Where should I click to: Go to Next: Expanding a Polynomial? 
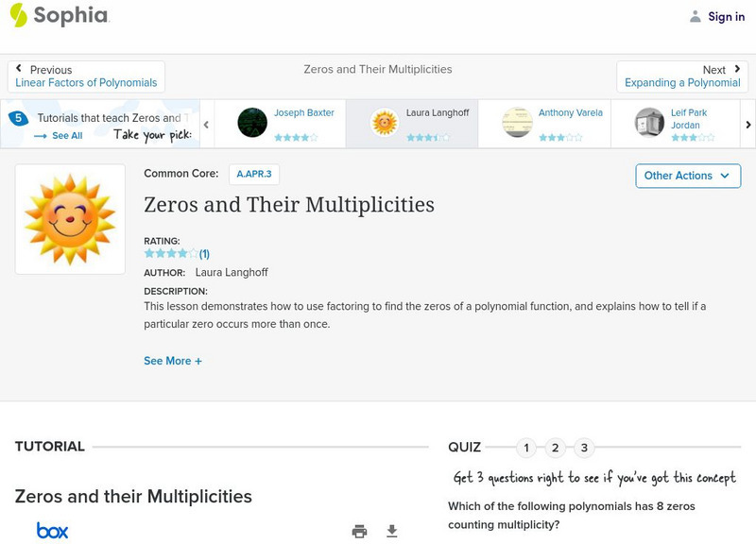682,76
